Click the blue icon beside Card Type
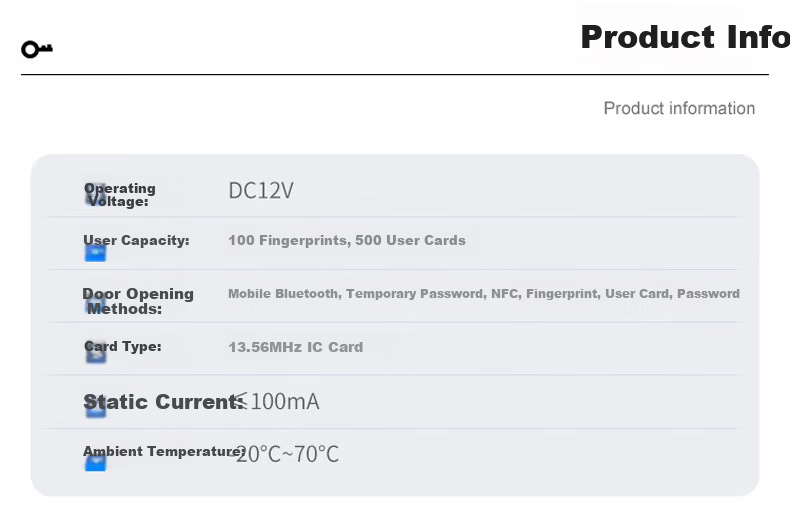 click(x=96, y=352)
